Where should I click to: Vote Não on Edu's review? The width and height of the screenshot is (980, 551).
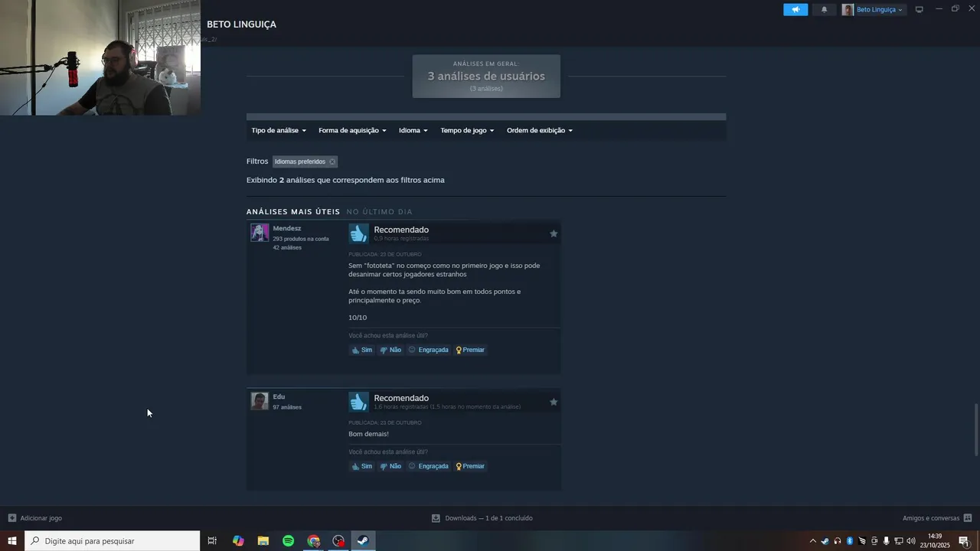pyautogui.click(x=390, y=466)
